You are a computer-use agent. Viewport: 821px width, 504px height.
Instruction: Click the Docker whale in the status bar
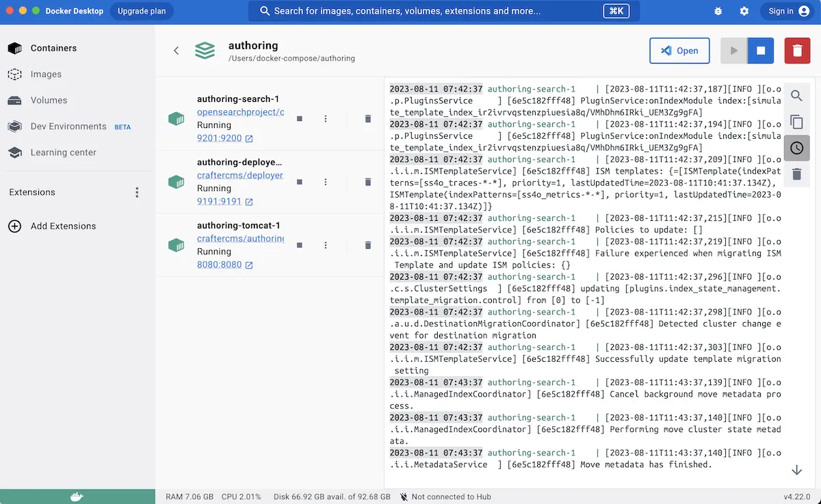76,496
